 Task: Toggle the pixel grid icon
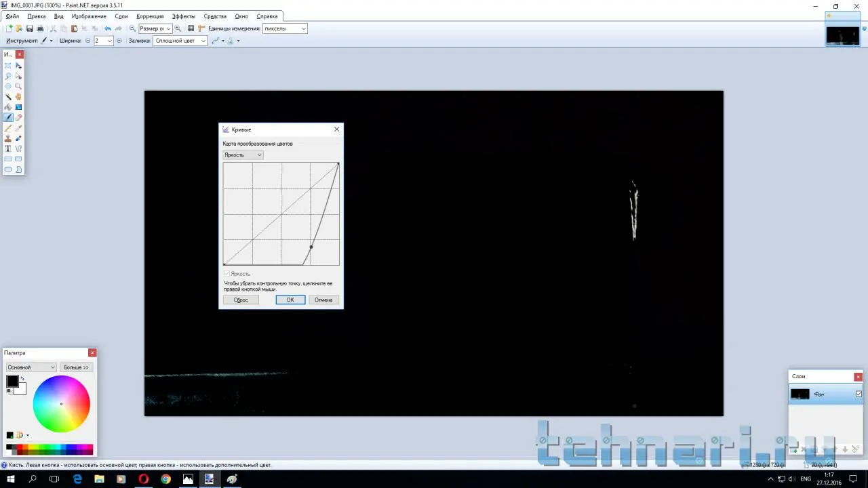tap(191, 28)
